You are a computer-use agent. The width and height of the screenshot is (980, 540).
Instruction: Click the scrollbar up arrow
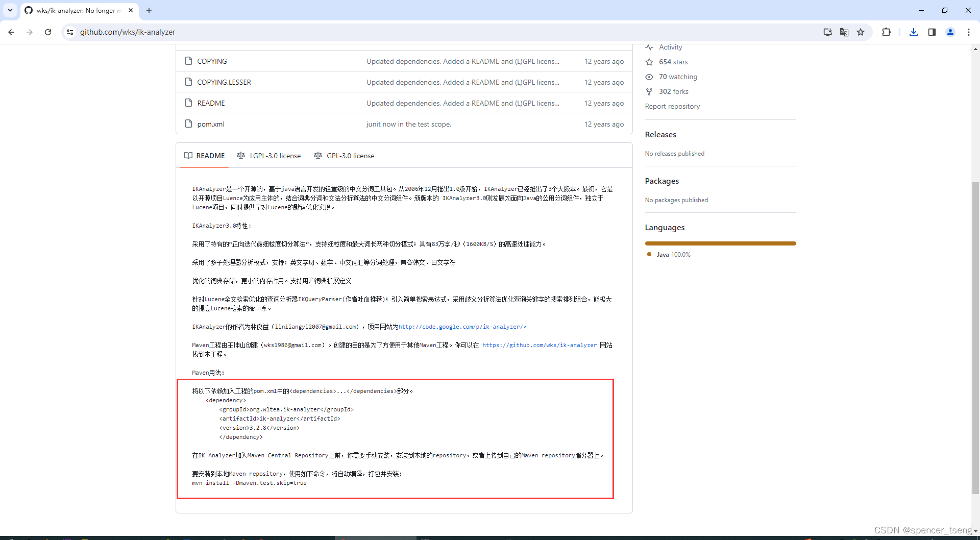tap(975, 49)
